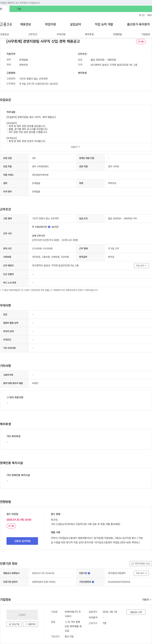Select founding date 2024. 08. 05
152x644 pixels.
[110, 612]
